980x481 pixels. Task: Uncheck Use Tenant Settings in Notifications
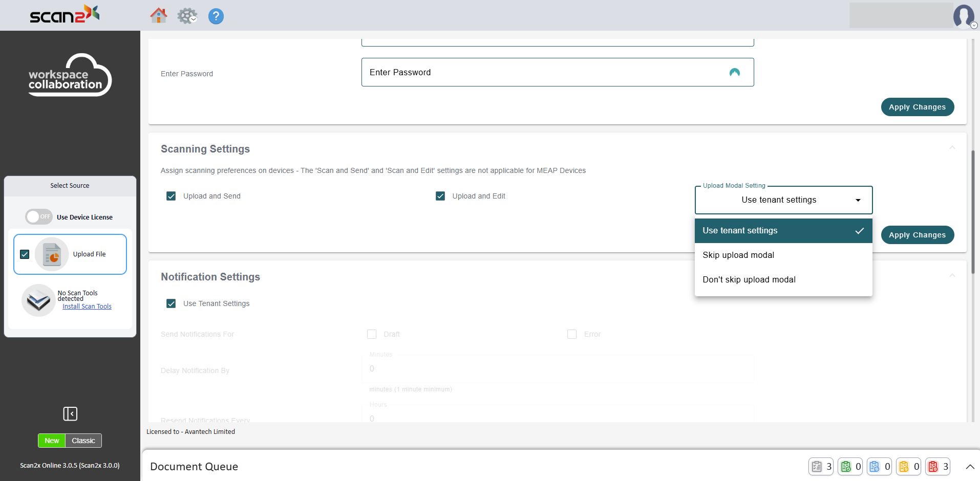171,303
